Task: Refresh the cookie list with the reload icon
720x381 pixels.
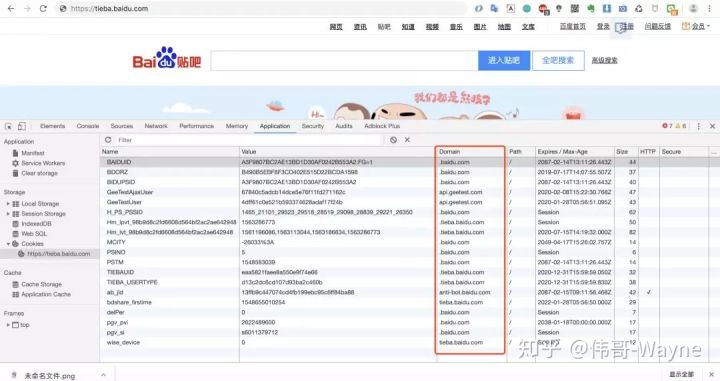Action: click(108, 140)
